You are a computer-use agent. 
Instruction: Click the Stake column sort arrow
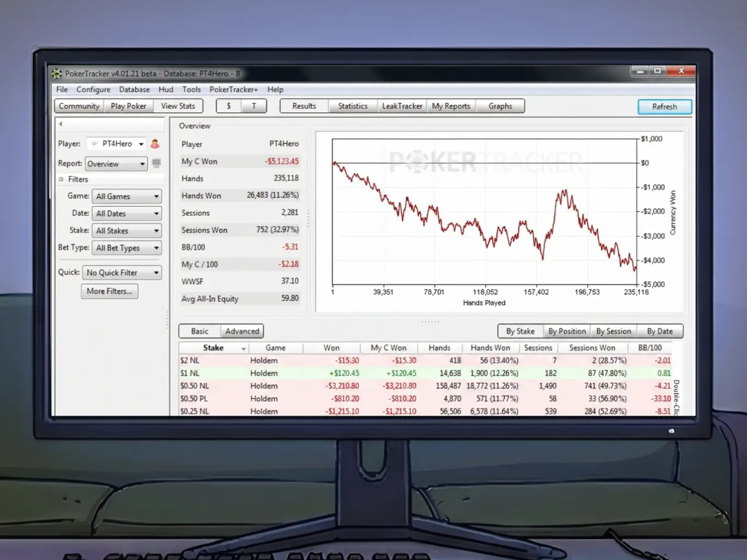click(244, 348)
